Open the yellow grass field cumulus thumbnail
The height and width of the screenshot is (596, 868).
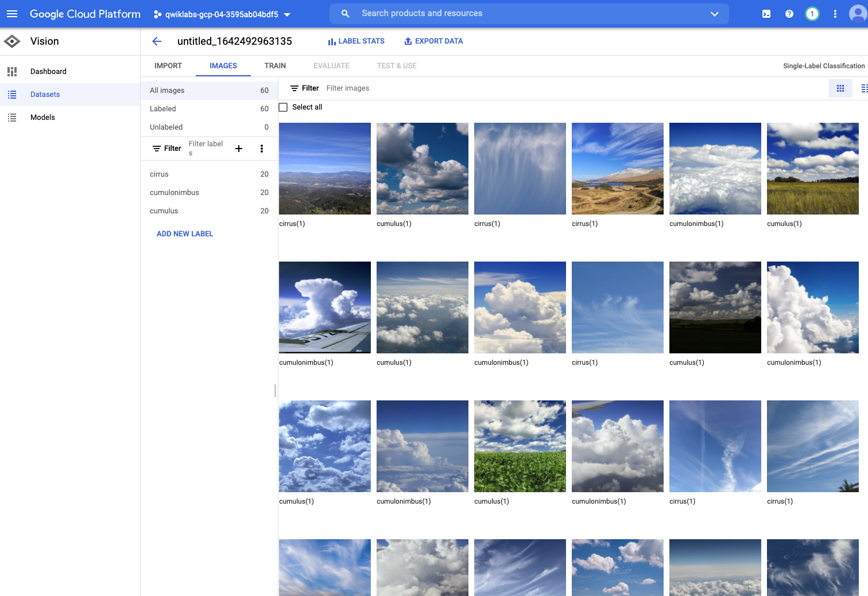pos(813,169)
